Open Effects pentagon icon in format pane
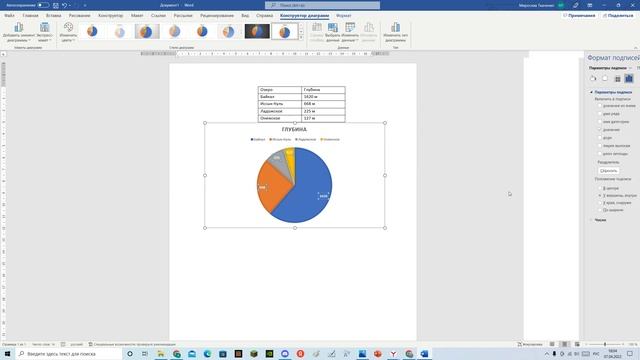640x360 pixels. pos(605,78)
